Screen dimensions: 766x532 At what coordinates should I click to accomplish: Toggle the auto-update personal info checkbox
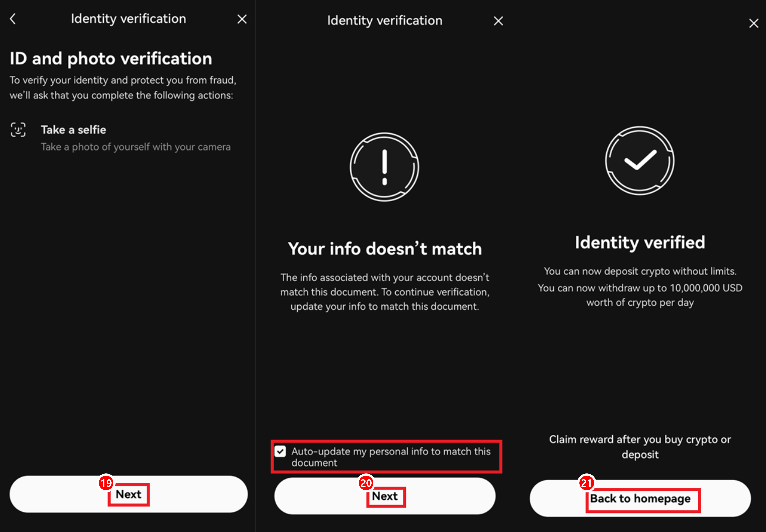coord(280,452)
